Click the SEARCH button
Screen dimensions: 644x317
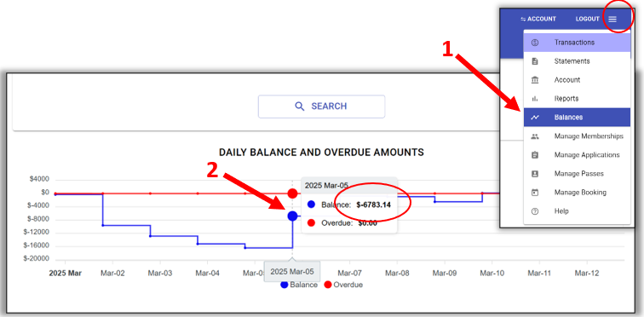click(321, 107)
